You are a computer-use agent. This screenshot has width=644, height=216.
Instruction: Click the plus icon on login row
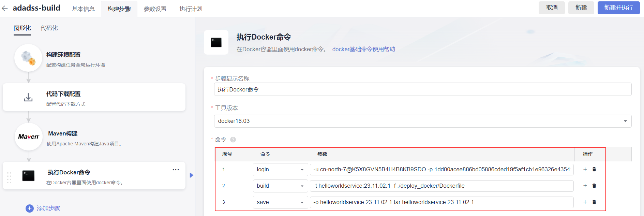(585, 169)
